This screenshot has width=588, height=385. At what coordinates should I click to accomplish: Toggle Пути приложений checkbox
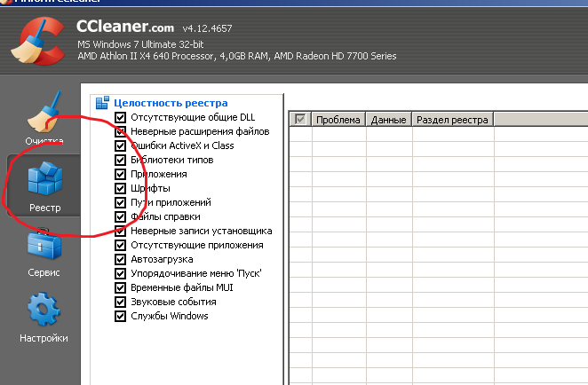[x=120, y=202]
